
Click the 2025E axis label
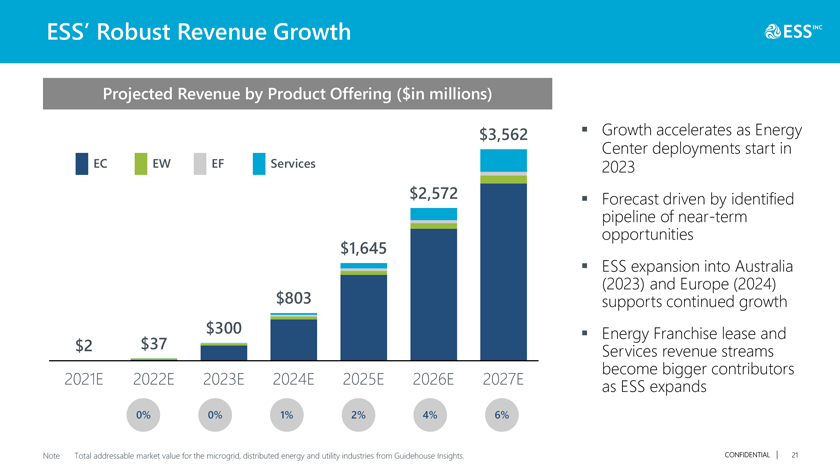click(x=363, y=379)
